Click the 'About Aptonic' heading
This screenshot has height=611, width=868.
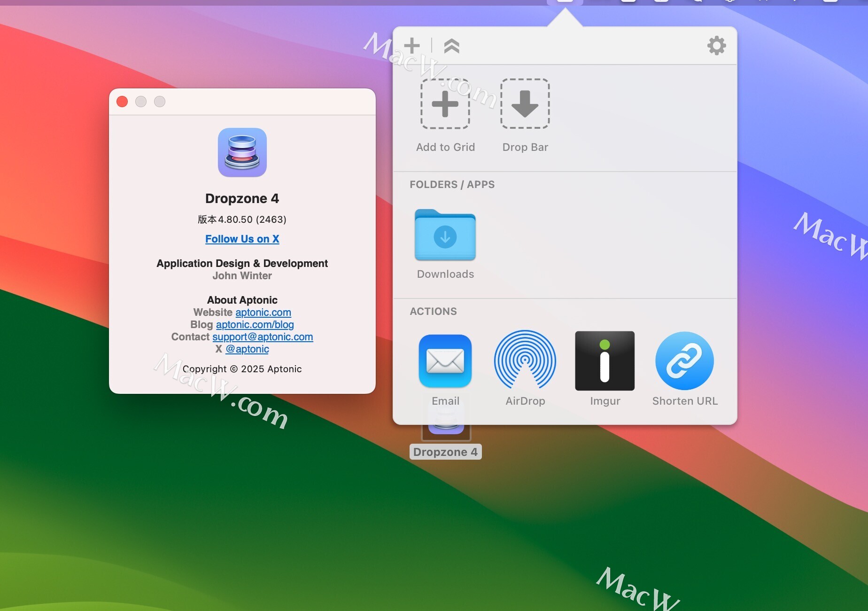tap(242, 300)
